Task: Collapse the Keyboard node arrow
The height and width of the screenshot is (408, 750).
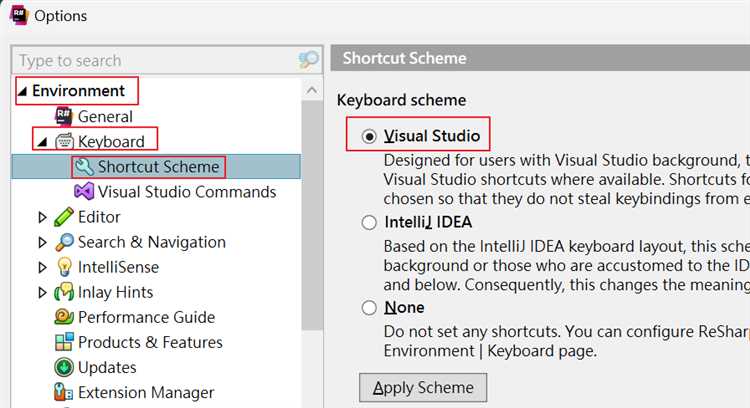Action: pyautogui.click(x=43, y=142)
